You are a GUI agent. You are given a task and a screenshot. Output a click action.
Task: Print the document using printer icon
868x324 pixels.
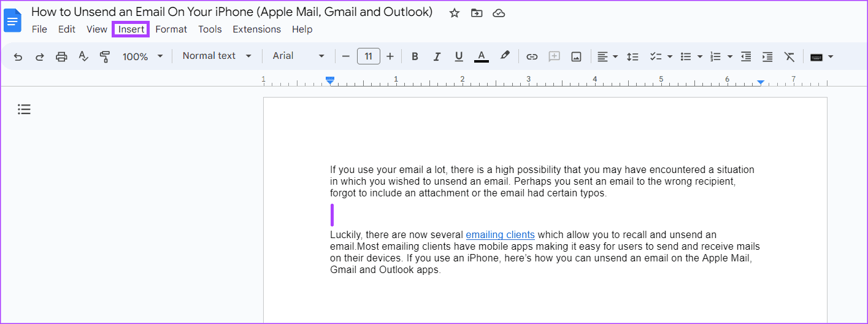click(x=61, y=56)
